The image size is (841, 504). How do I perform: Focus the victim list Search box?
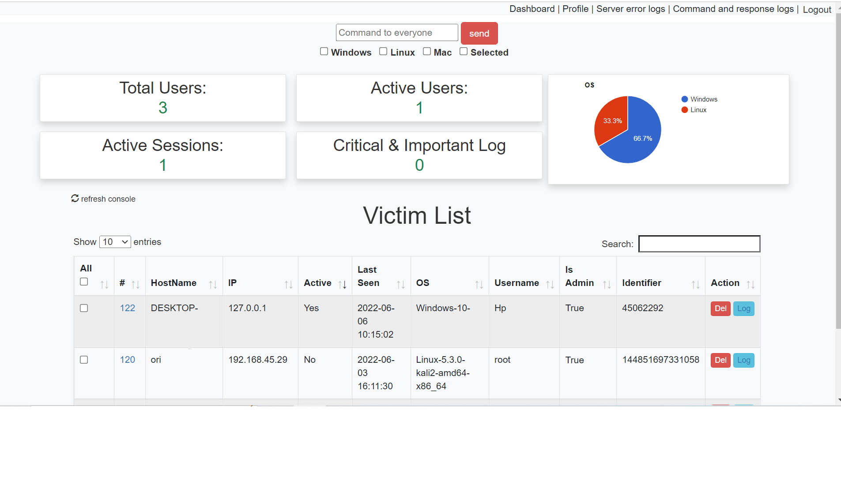699,244
